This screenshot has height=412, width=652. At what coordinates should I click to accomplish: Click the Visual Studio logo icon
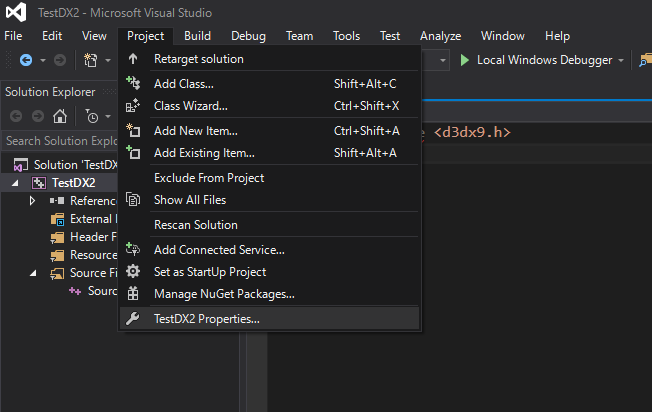point(16,12)
